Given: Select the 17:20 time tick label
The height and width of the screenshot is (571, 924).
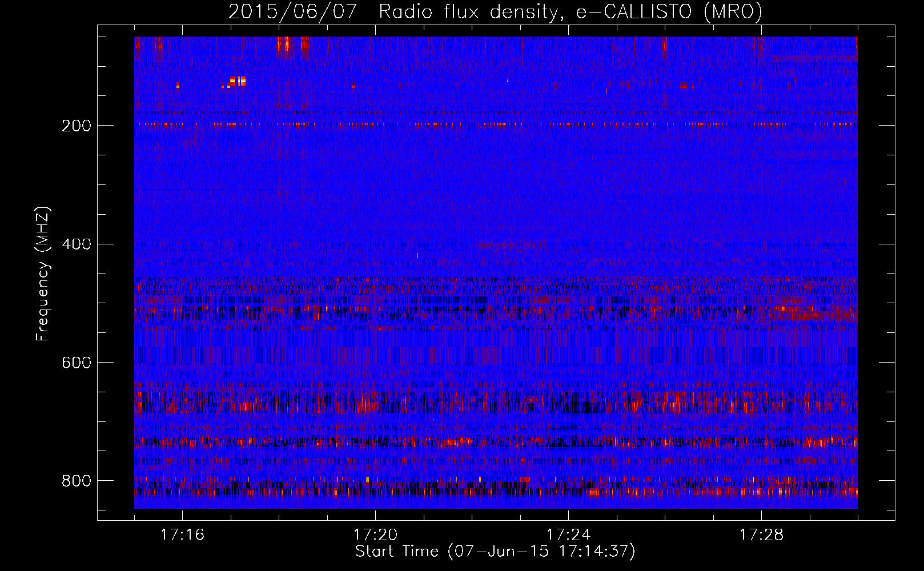Looking at the screenshot, I should 375,534.
